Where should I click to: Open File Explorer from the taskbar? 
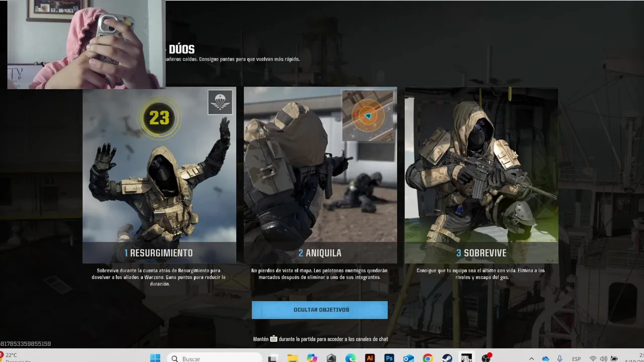pyautogui.click(x=292, y=358)
